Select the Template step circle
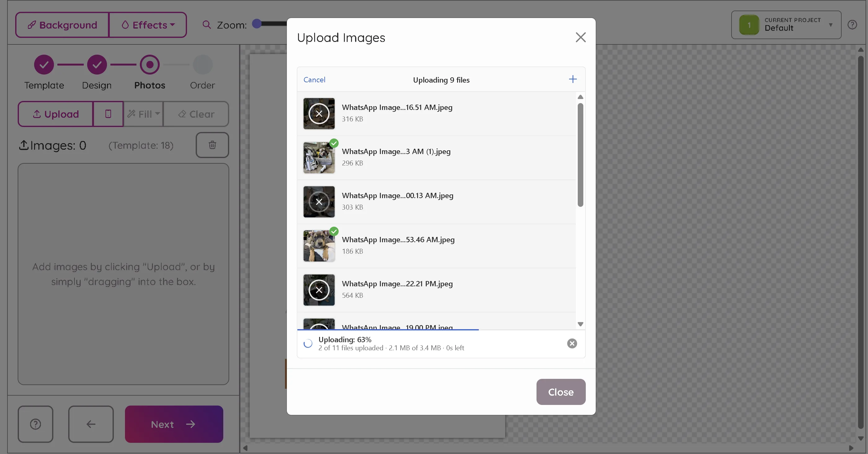The width and height of the screenshot is (868, 454). click(44, 65)
